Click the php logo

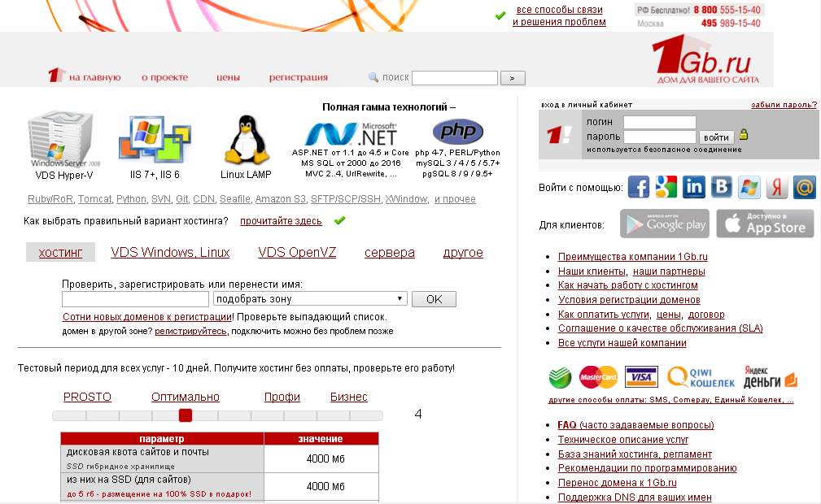pyautogui.click(x=457, y=132)
